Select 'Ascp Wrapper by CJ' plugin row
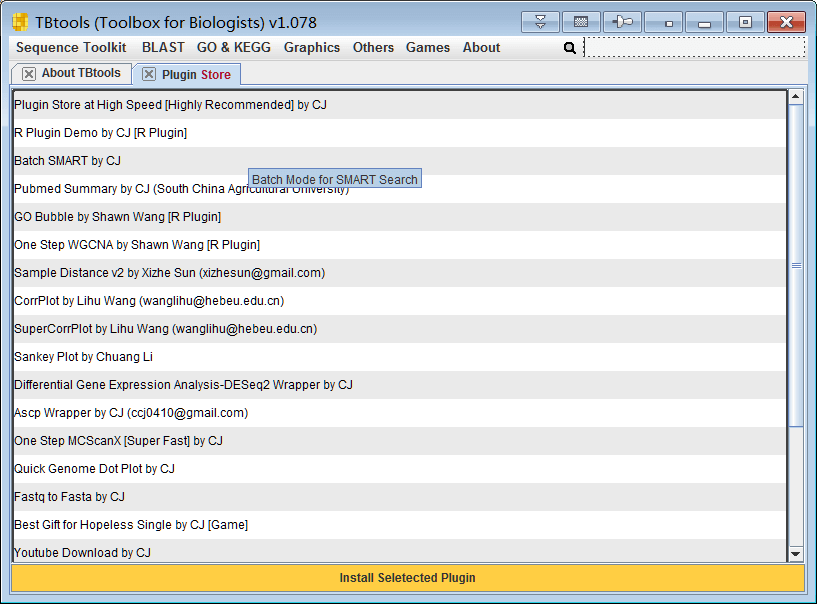Viewport: 817px width, 604px height. coord(400,413)
